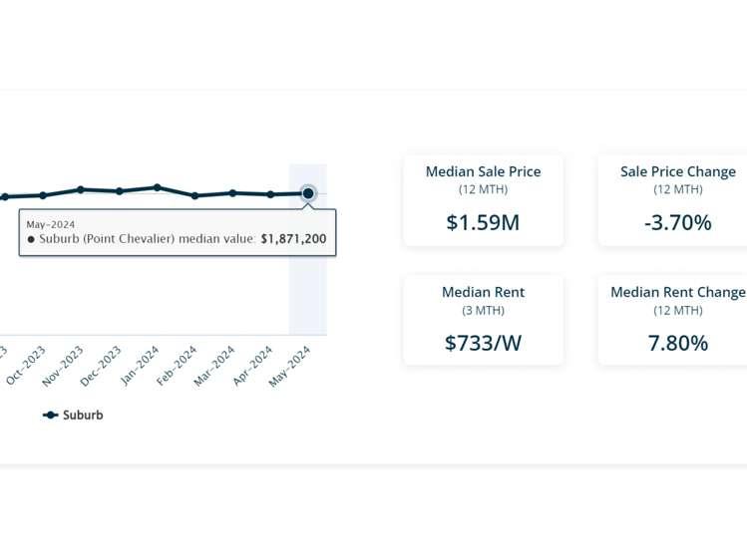Screen dimensions: 747x560
Task: Click the May-2024 x-axis label
Action: [292, 366]
